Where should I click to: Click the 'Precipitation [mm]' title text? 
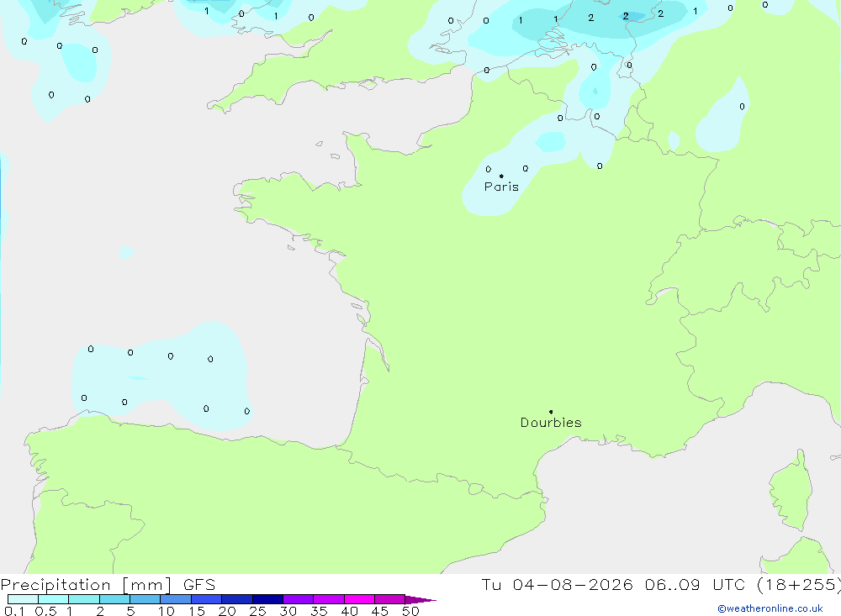coord(86,585)
